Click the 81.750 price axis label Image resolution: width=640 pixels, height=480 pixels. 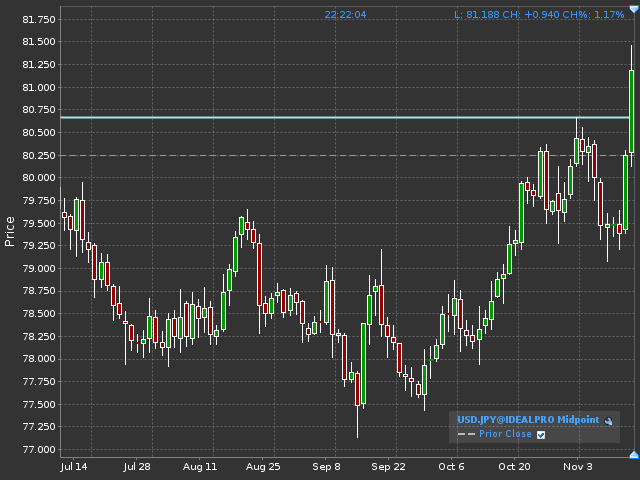(x=39, y=20)
